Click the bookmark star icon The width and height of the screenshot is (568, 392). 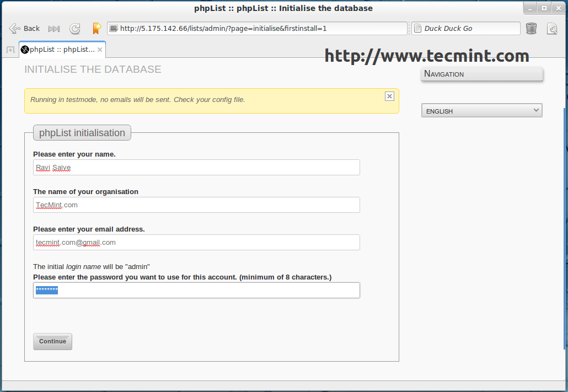tap(97, 28)
